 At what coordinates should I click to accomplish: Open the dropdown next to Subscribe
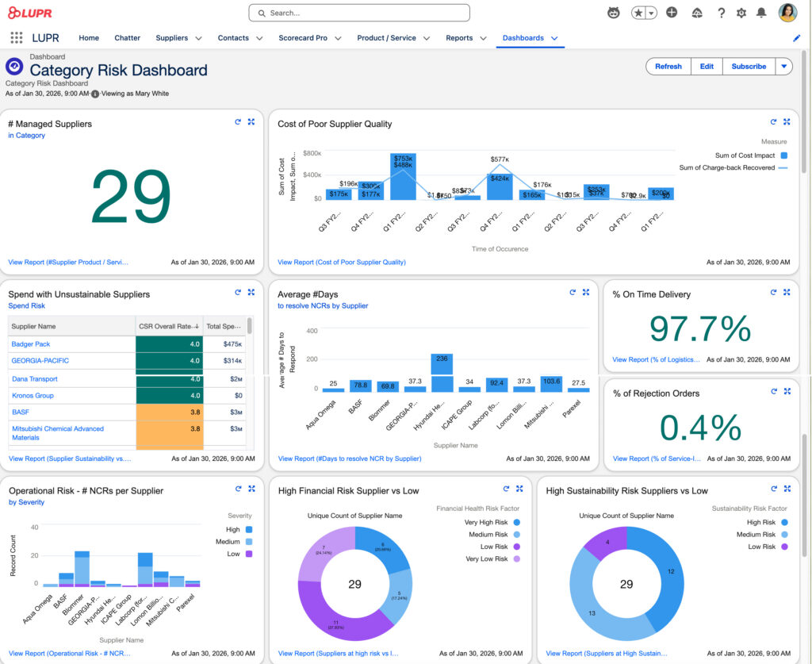(x=783, y=66)
